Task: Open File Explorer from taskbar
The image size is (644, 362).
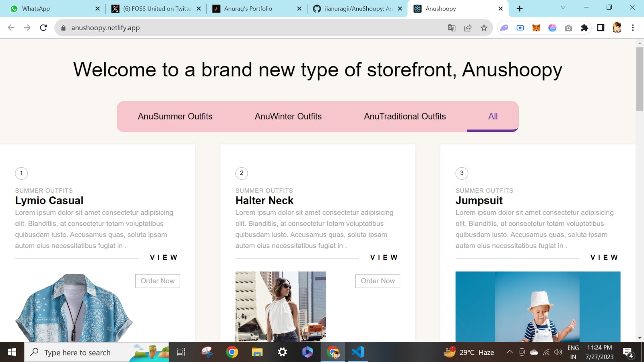Action: [x=257, y=352]
